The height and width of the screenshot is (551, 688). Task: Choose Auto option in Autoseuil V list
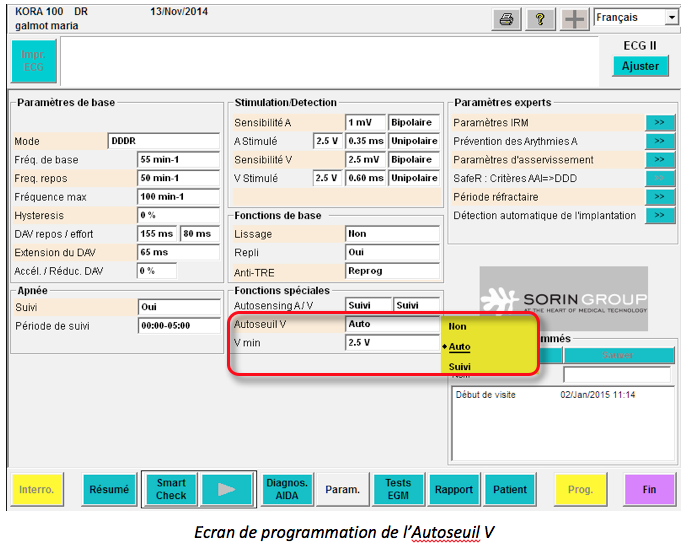pos(459,347)
